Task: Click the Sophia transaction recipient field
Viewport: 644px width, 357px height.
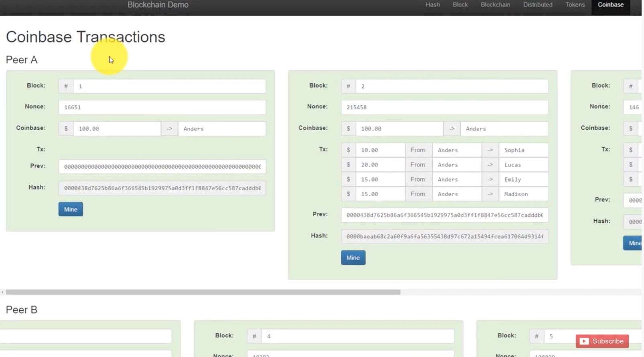Action: point(523,150)
